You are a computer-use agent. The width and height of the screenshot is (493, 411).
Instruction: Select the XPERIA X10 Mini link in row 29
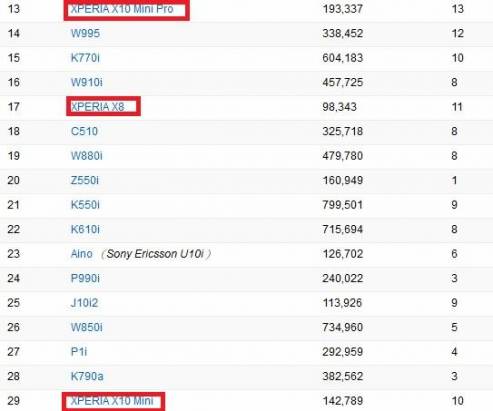[112, 401]
